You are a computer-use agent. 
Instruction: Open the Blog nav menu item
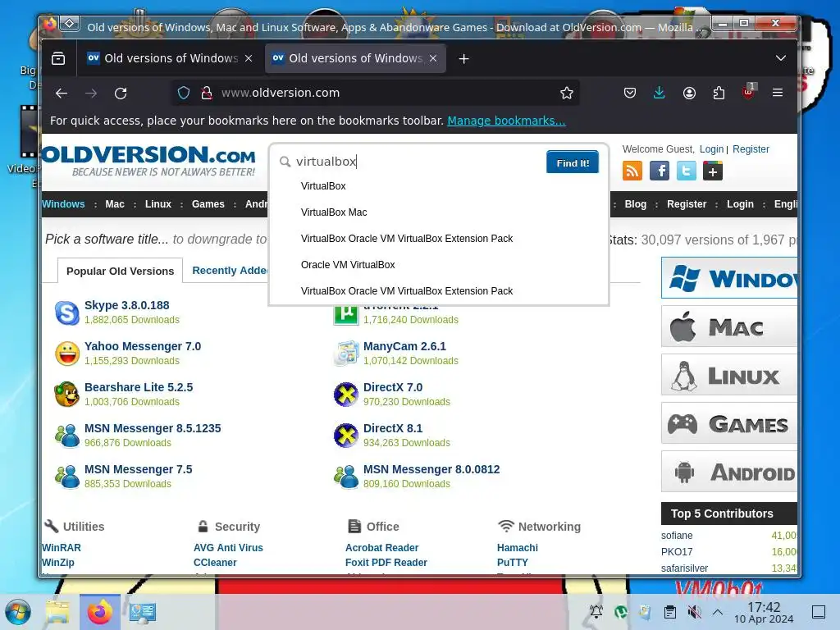[x=636, y=204]
